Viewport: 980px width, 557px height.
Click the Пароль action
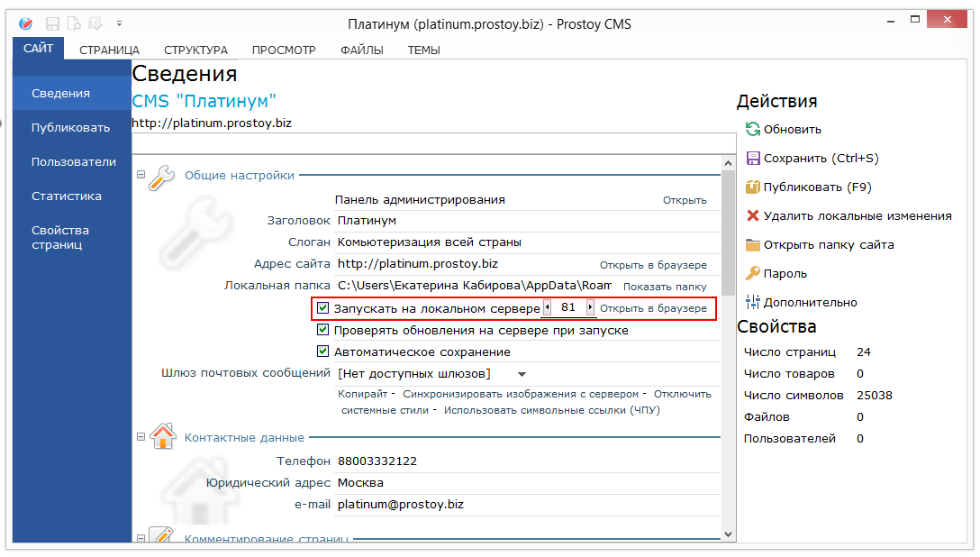(x=785, y=274)
